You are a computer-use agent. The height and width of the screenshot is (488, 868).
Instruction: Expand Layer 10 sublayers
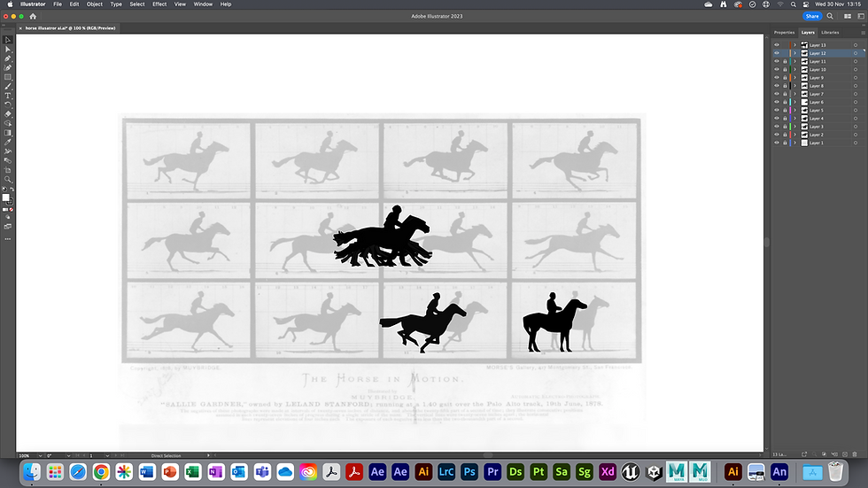click(x=795, y=70)
